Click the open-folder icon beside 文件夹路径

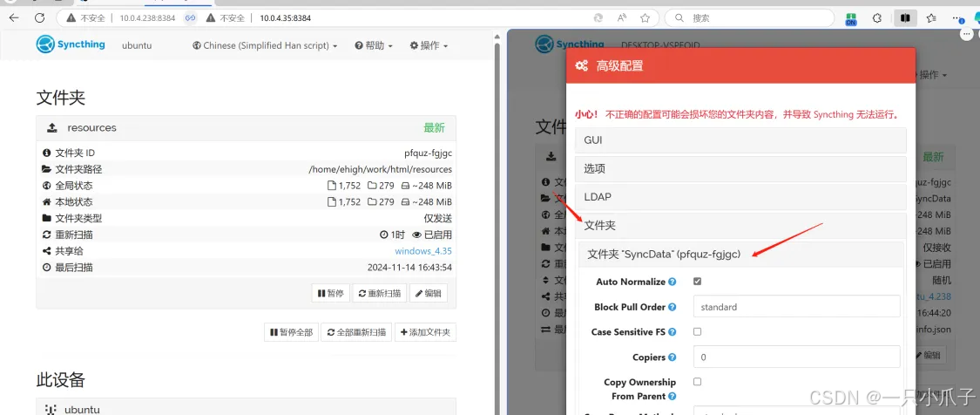click(46, 169)
